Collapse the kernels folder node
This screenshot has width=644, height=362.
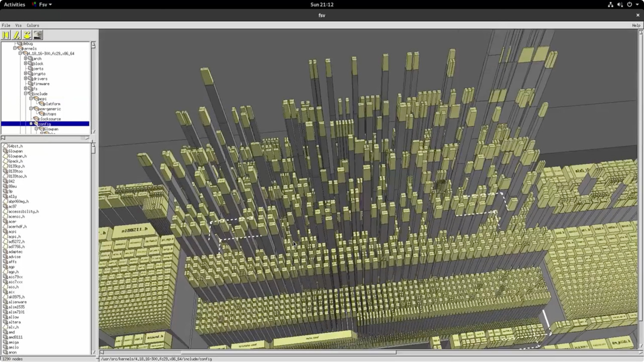tap(15, 48)
